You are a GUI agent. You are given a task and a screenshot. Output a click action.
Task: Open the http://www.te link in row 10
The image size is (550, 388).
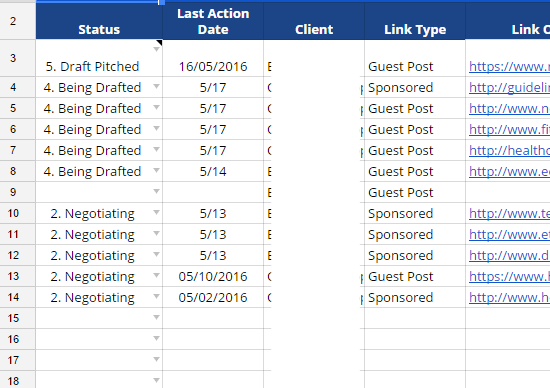(509, 214)
